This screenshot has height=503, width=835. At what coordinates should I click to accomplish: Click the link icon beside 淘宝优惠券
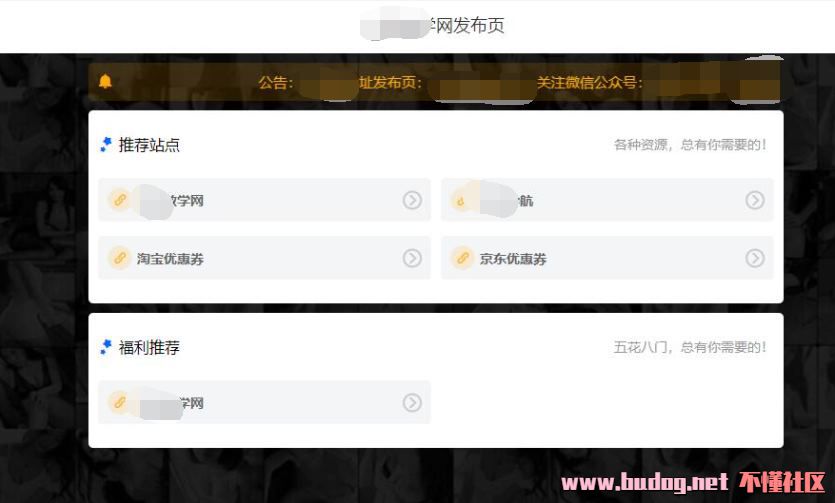[x=120, y=258]
